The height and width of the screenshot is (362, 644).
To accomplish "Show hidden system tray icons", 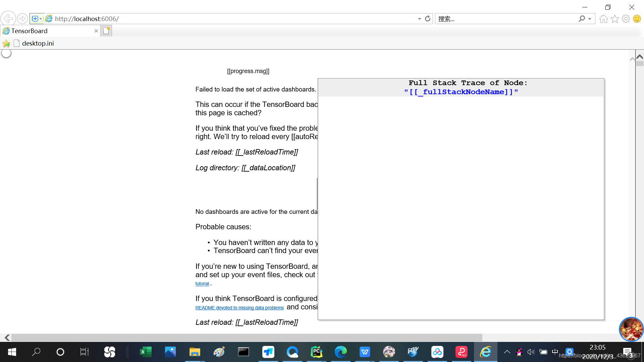I will pos(507,352).
